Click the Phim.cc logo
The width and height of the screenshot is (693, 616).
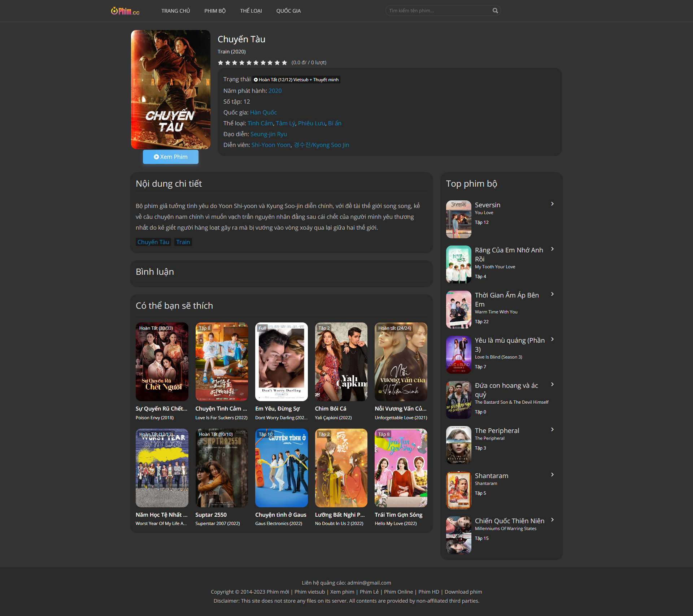click(x=125, y=11)
